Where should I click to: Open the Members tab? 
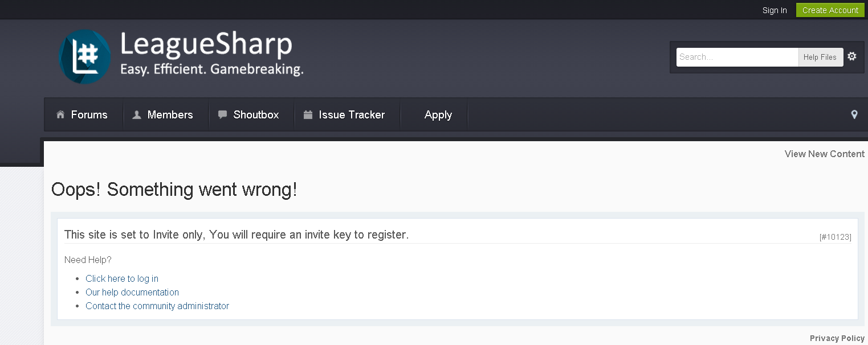(x=165, y=114)
